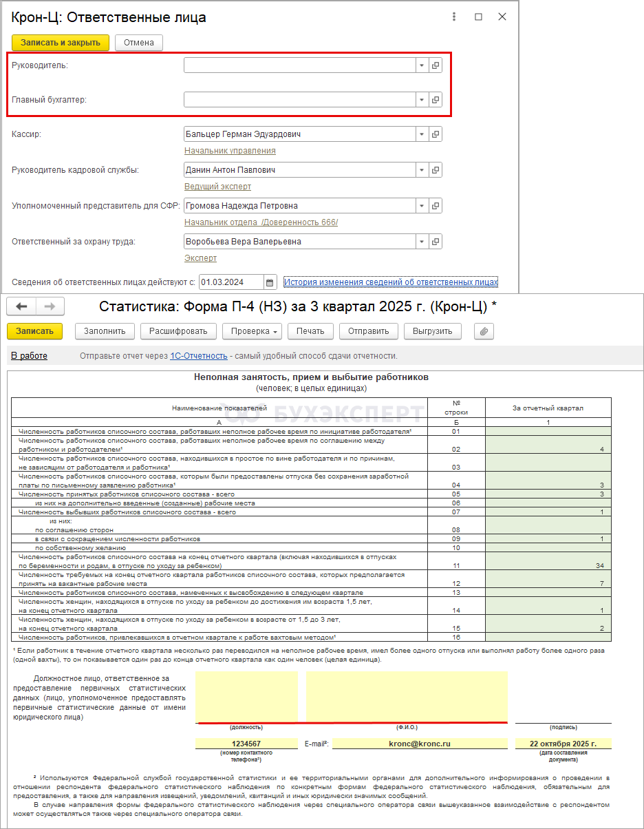Expand the Уполномоченный представитель для СФР dropdown
644x829 pixels.
point(421,206)
